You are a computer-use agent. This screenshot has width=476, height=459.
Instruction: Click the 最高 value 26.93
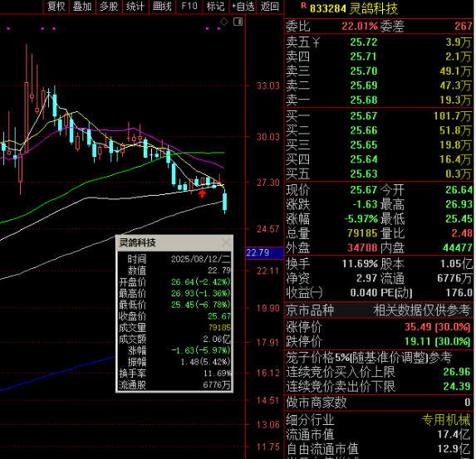[x=459, y=204]
